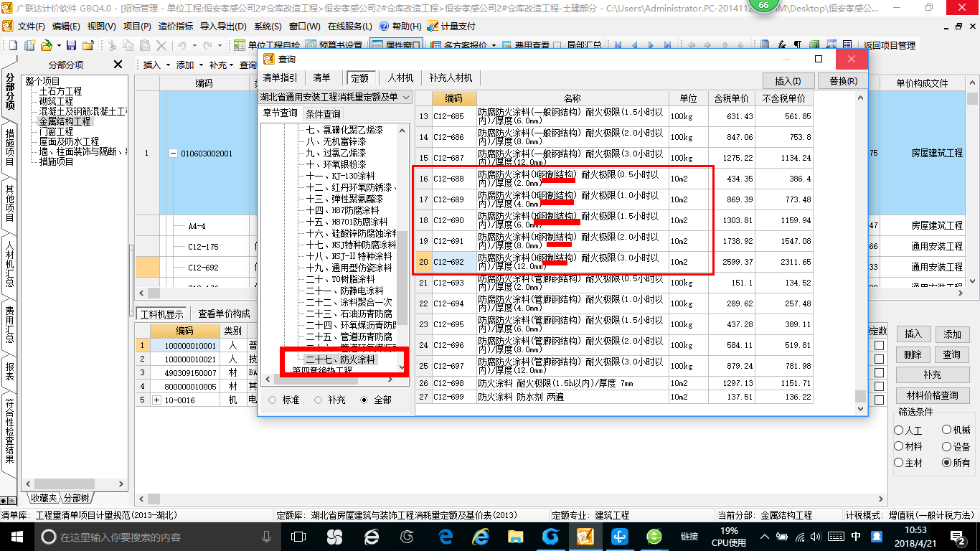Image resolution: width=980 pixels, height=551 pixels.
Task: Switch to 清单指引 tab
Action: [x=280, y=77]
